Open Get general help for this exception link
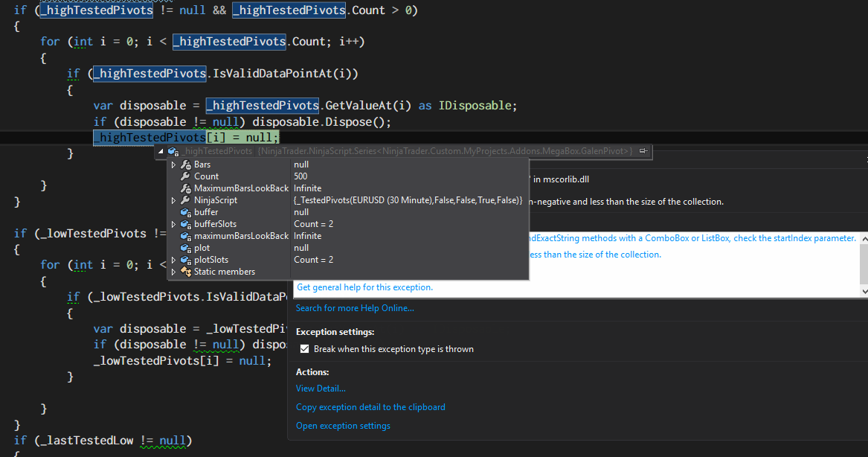The width and height of the screenshot is (868, 457). [364, 287]
